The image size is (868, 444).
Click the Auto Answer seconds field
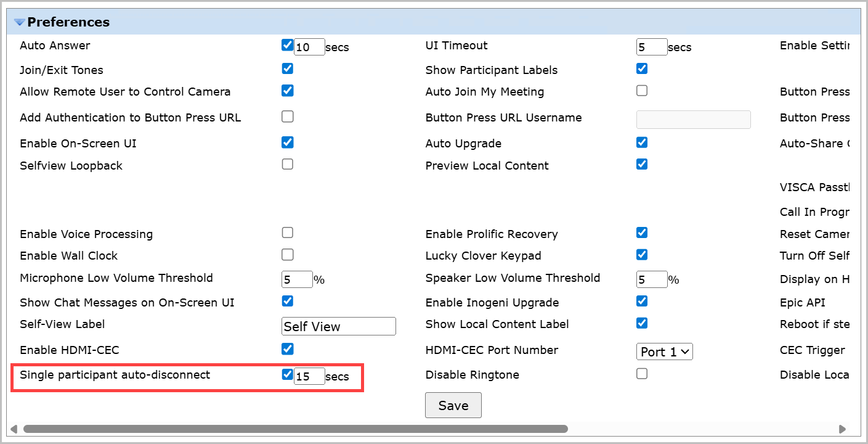point(309,47)
